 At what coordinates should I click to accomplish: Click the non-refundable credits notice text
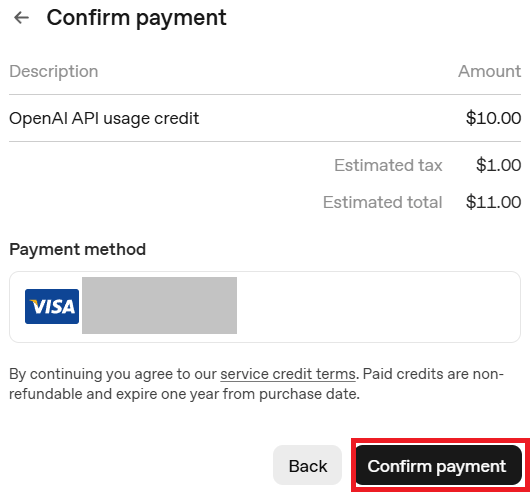coord(256,384)
